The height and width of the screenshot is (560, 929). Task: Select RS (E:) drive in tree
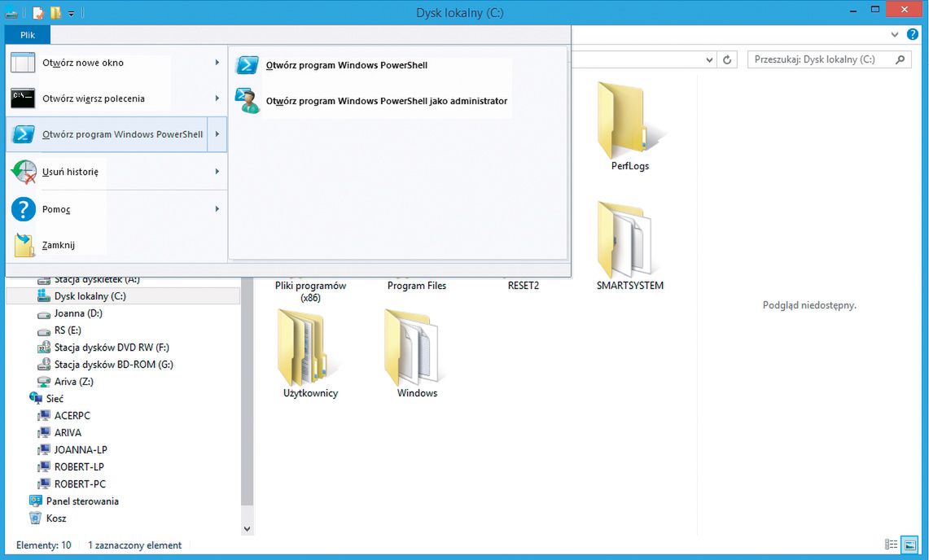point(67,330)
